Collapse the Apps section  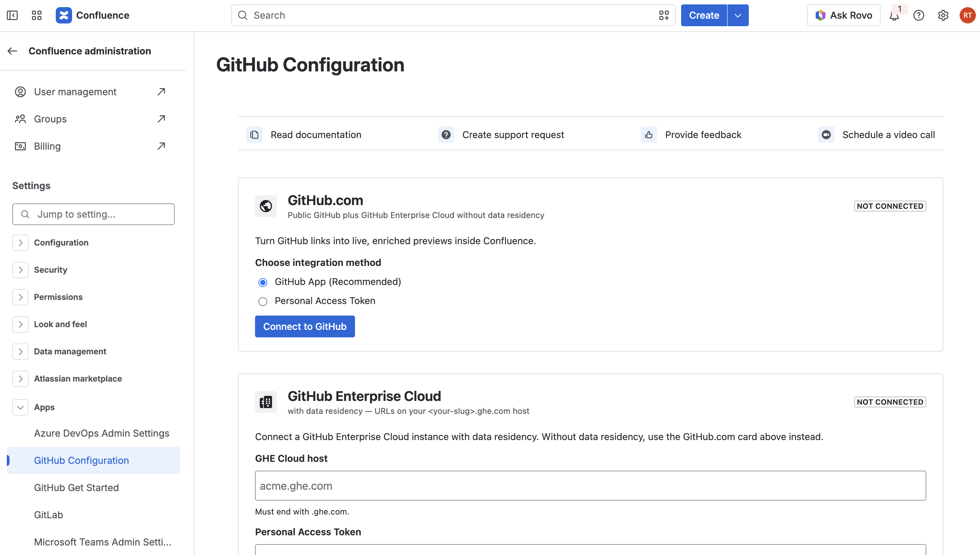21,407
